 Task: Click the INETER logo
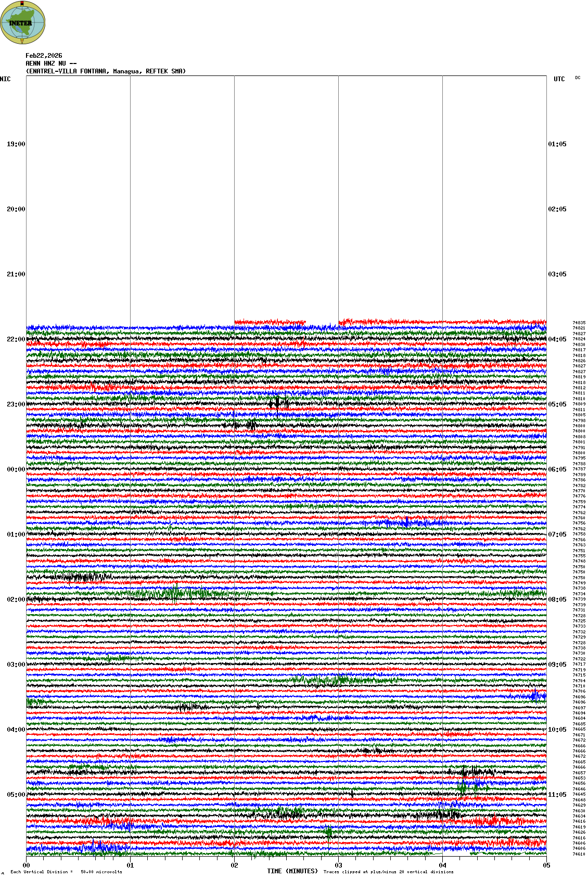coord(23,23)
